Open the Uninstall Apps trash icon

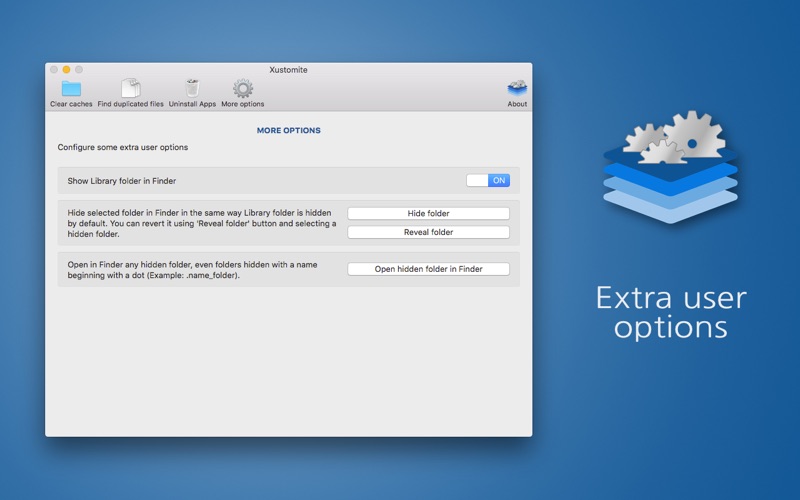point(192,88)
